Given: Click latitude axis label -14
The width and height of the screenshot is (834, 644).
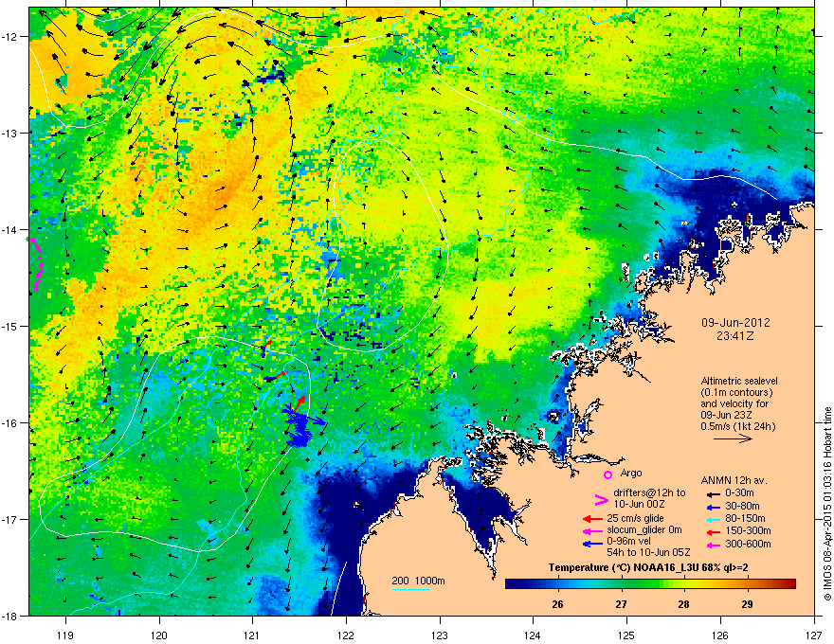Looking at the screenshot, I should pyautogui.click(x=10, y=229).
